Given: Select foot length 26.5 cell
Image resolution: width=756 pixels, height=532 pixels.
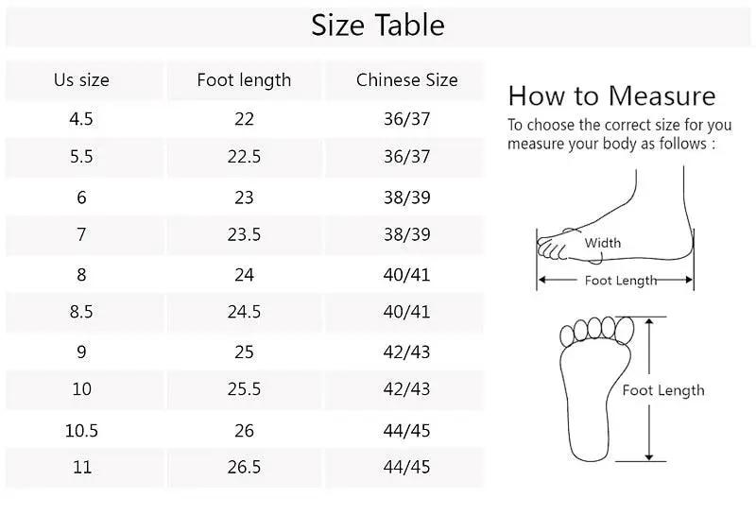Looking at the screenshot, I should (x=244, y=467).
